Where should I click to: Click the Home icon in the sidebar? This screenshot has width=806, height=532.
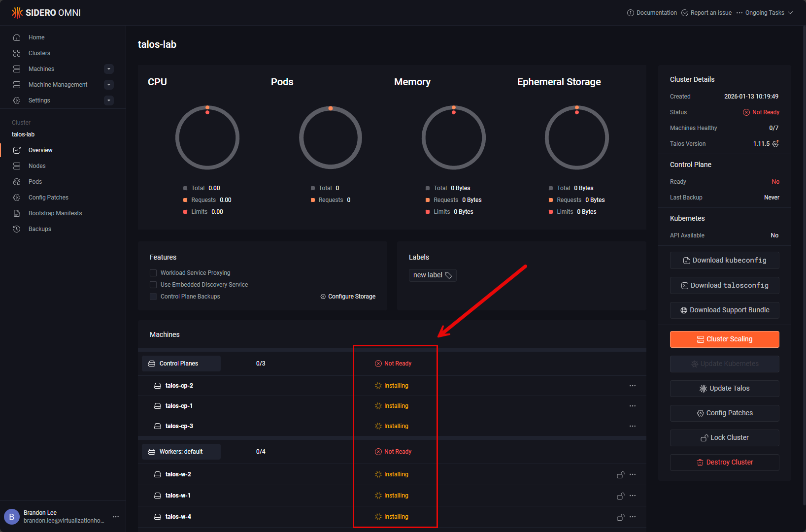pyautogui.click(x=17, y=37)
